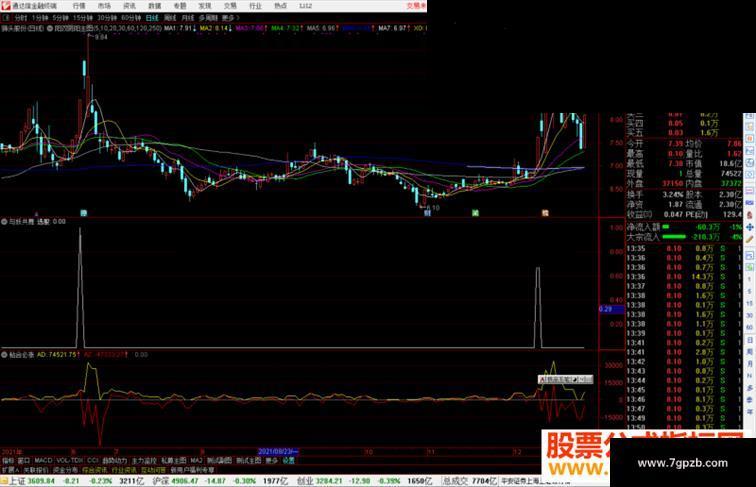756x487 pixels.
Task: Click the 净流入额 row in the quote panel
Action: (685, 227)
